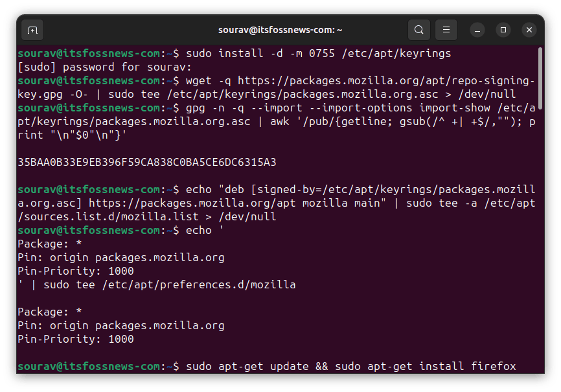Minimize the terminal window
This screenshot has height=392, width=561.
pyautogui.click(x=477, y=30)
